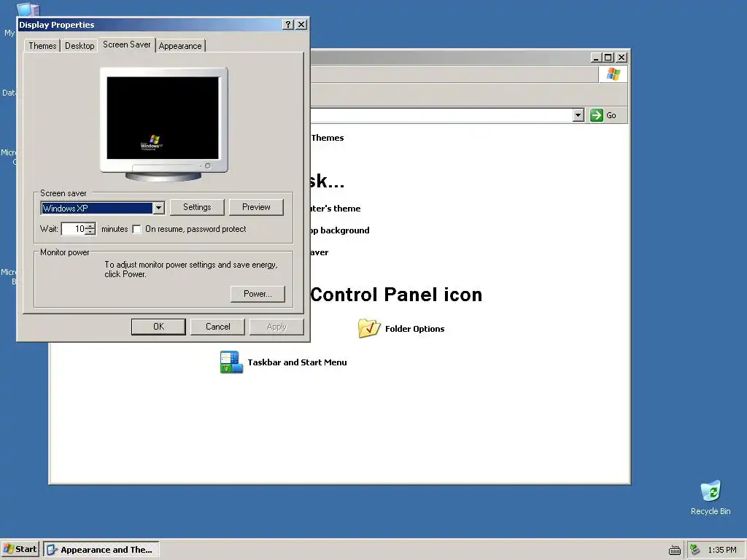747x560 pixels.
Task: Minimize the Appearance and Themes window
Action: pyautogui.click(x=596, y=58)
